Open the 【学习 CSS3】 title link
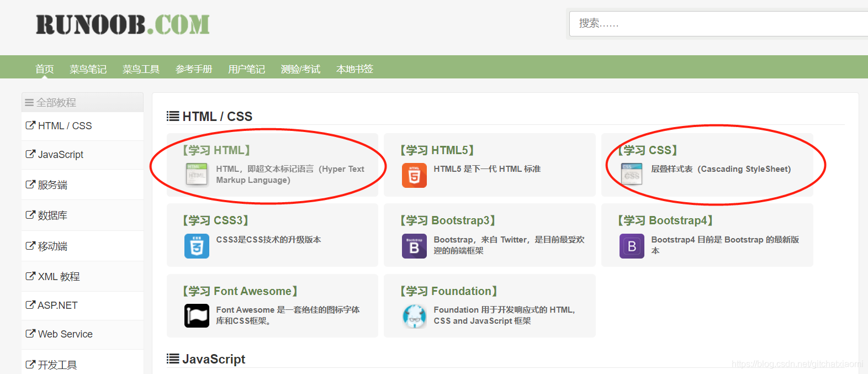 pyautogui.click(x=216, y=220)
